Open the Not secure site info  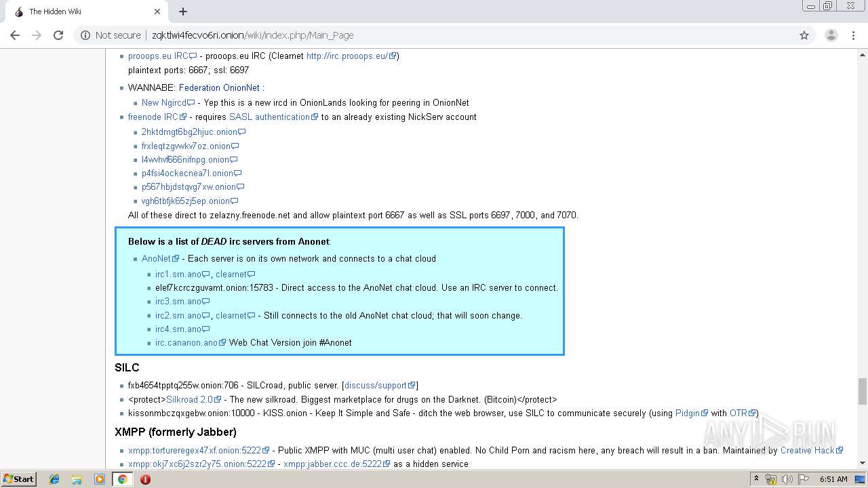pos(111,35)
